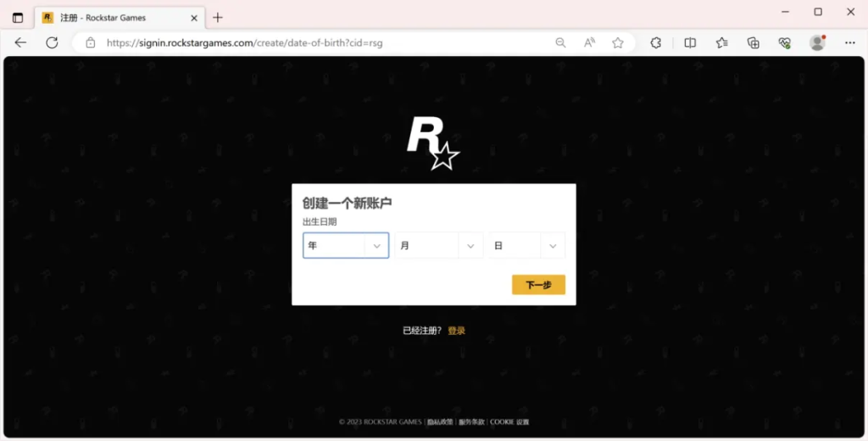Click the 出生日期 label
This screenshot has width=868, height=441.
(320, 221)
